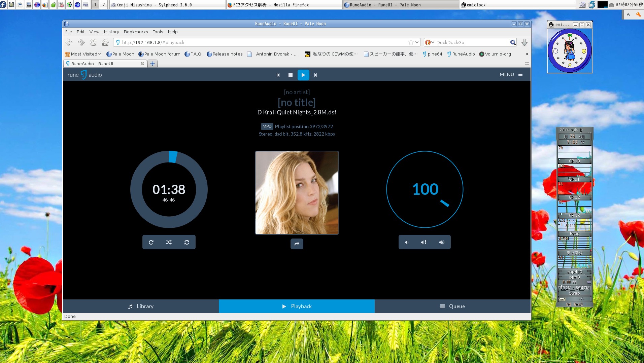Click the browser home icon
The height and width of the screenshot is (363, 644).
[x=105, y=42]
